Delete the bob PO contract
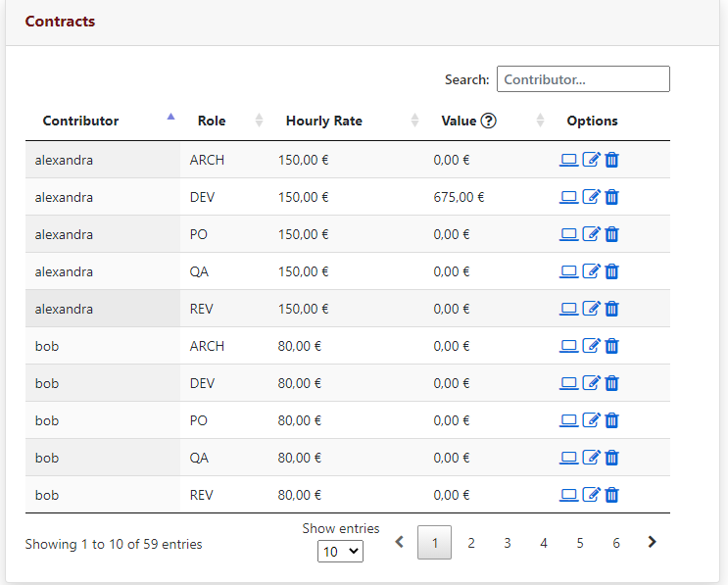The height and width of the screenshot is (585, 728). (612, 420)
